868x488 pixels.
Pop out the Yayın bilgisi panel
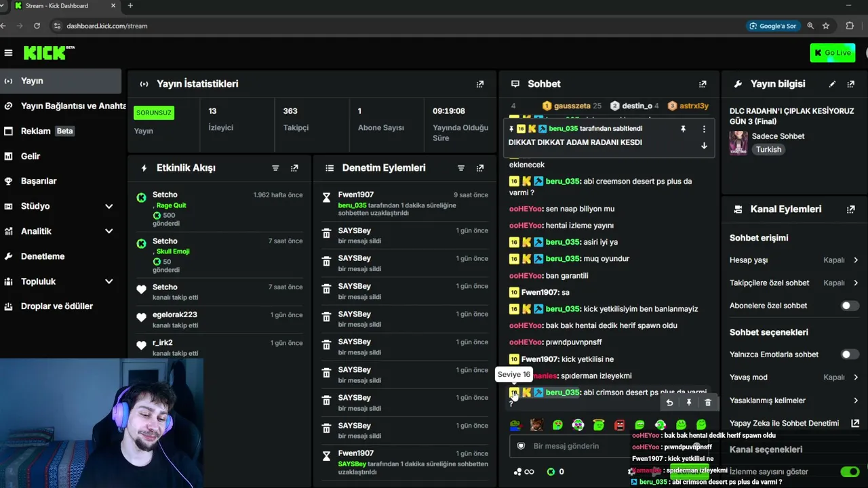(x=851, y=84)
